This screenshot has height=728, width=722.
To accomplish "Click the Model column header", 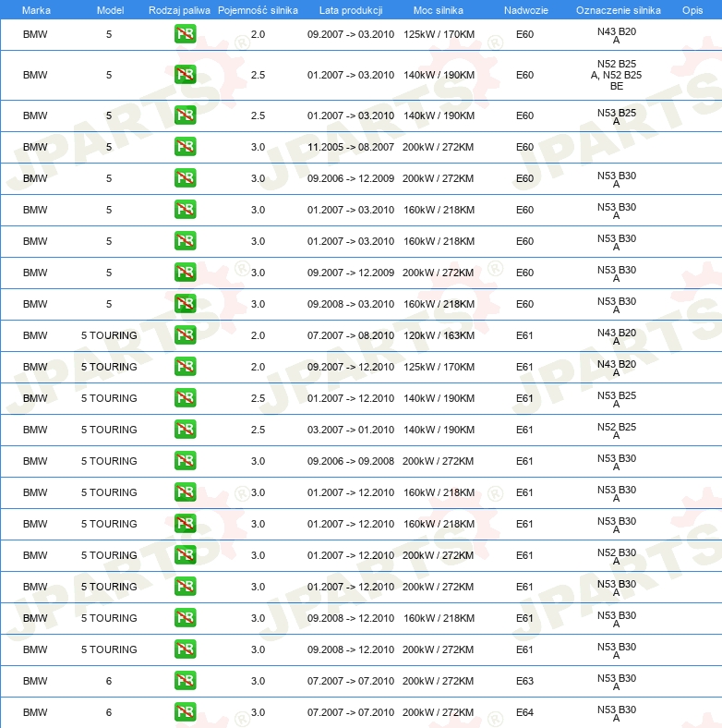I will click(x=110, y=10).
